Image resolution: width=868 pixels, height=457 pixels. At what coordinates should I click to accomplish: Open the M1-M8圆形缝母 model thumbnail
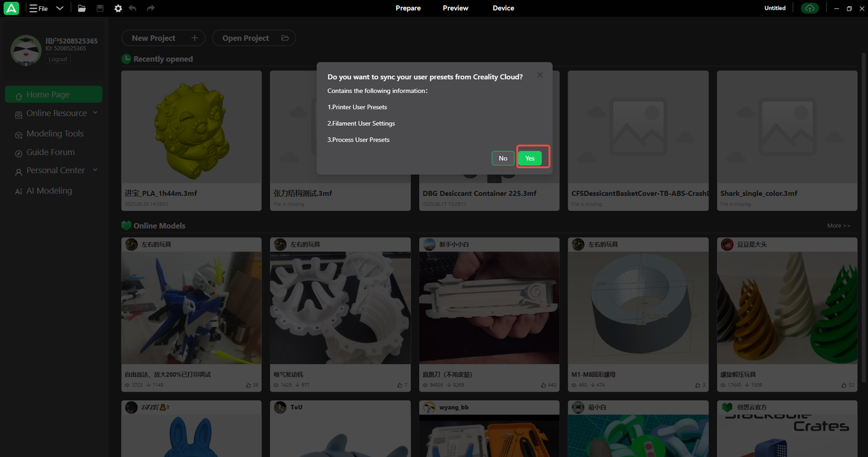pyautogui.click(x=638, y=308)
